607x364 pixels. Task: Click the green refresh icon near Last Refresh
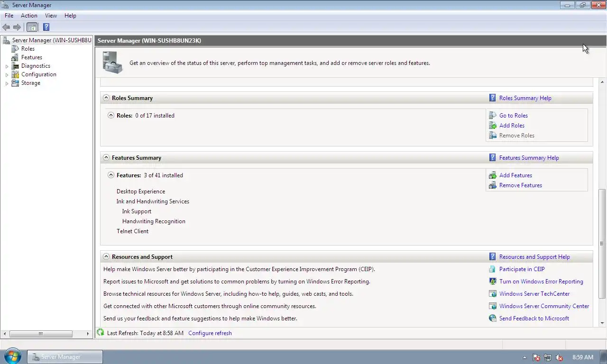(x=100, y=333)
